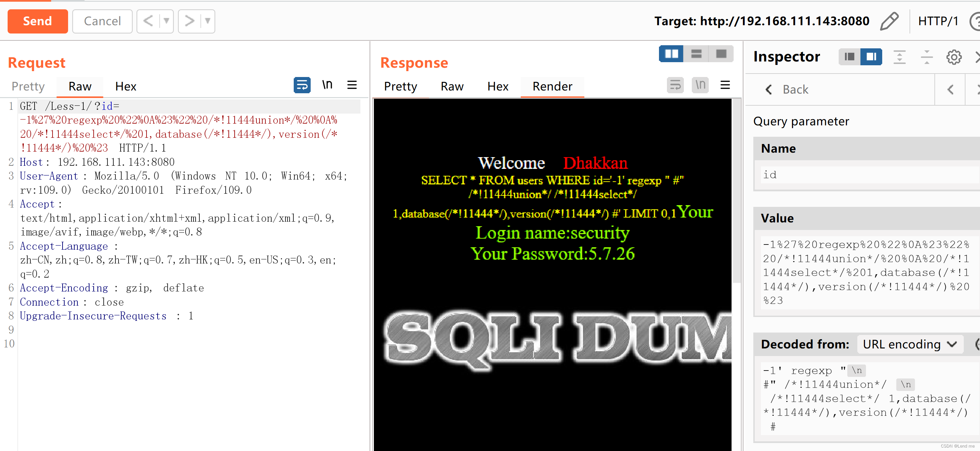This screenshot has height=451, width=980.
Task: Go to next request in history
Action: [189, 21]
